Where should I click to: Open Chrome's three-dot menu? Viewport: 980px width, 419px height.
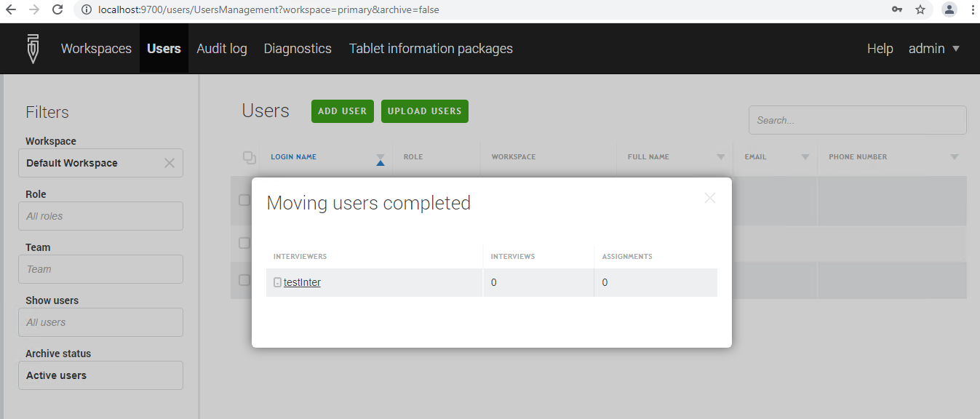coord(973,9)
